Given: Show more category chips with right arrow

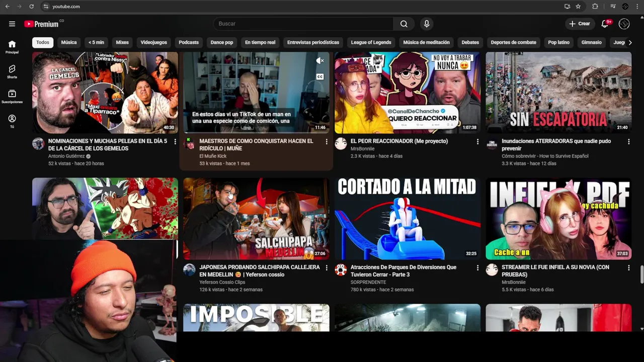Looking at the screenshot, I should point(630,42).
